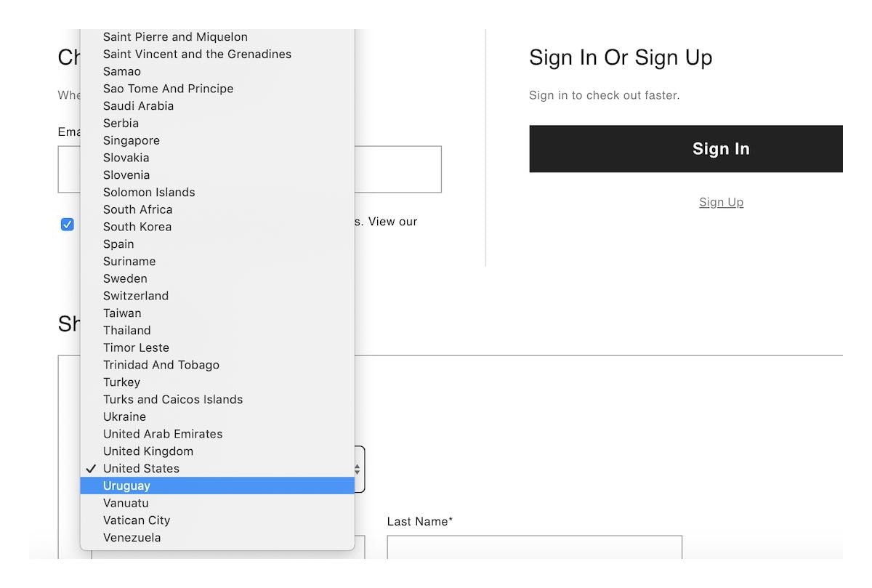Image resolution: width=872 pixels, height=588 pixels.
Task: Select Sweden in the country menu
Action: pos(124,278)
